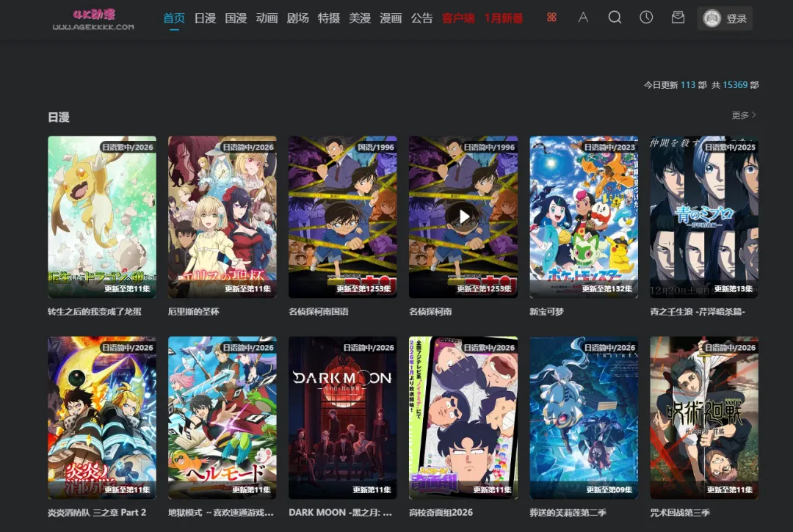This screenshot has width=793, height=532.
Task: Click the 登录 login button
Action: (736, 18)
